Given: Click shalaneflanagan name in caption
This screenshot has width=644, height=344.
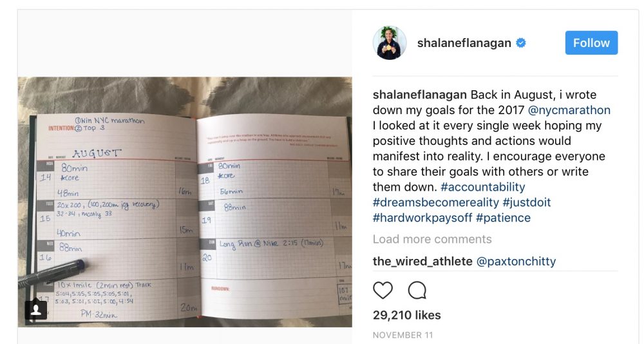Looking at the screenshot, I should tap(420, 95).
